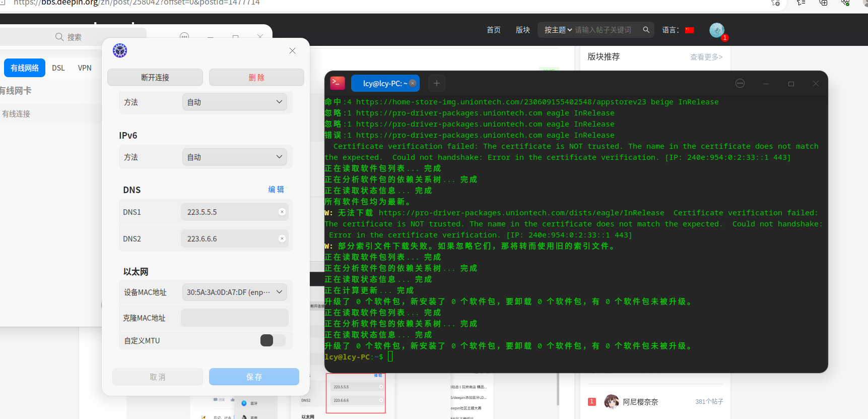Viewport: 868px width, 419px height.
Task: Click the 381个帖子 count
Action: [x=709, y=401]
